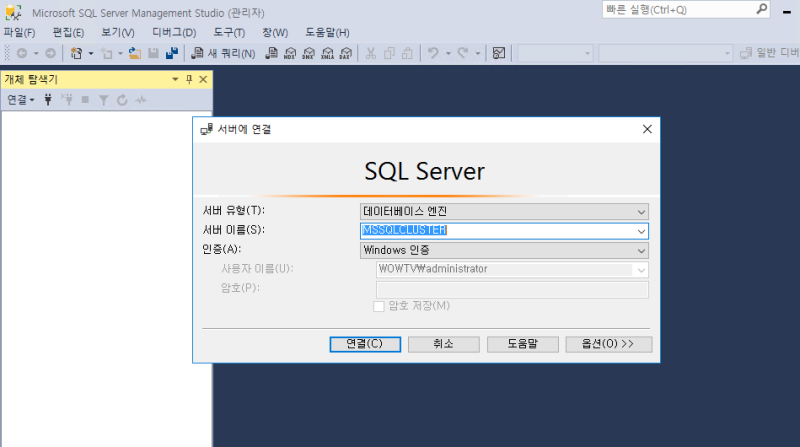Click the Undo arrow icon

click(433, 53)
